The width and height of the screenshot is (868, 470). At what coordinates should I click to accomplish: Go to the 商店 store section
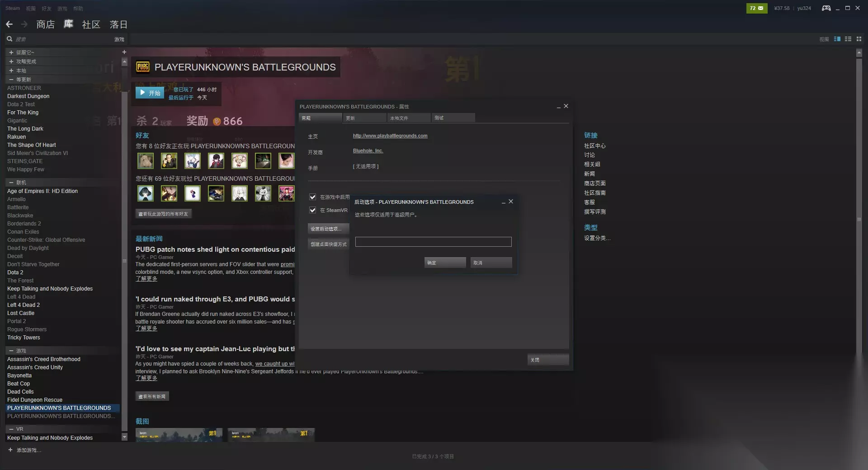coord(45,24)
